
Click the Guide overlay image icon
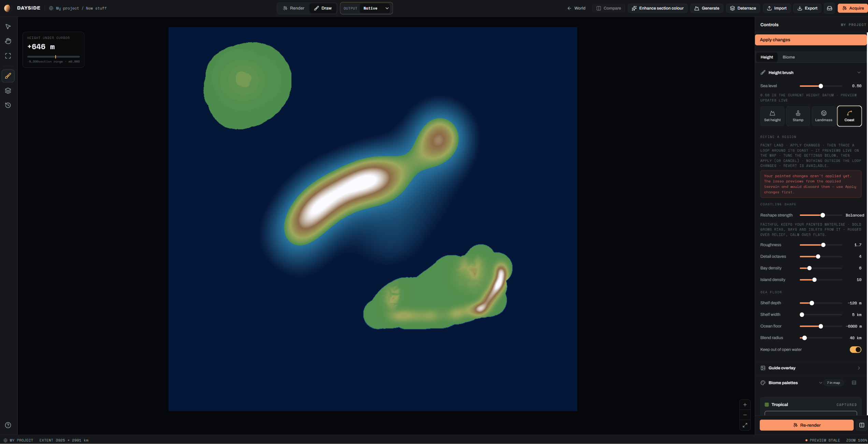(x=763, y=368)
